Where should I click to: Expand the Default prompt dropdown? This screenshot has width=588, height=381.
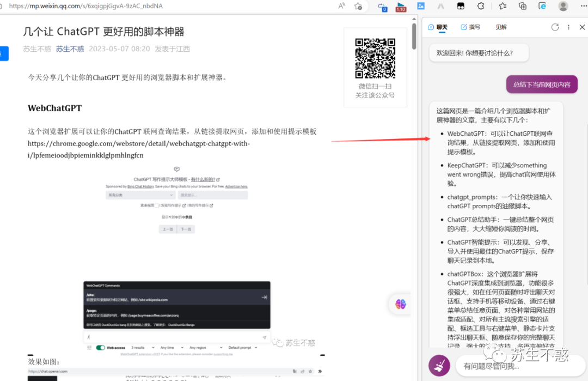(x=243, y=348)
